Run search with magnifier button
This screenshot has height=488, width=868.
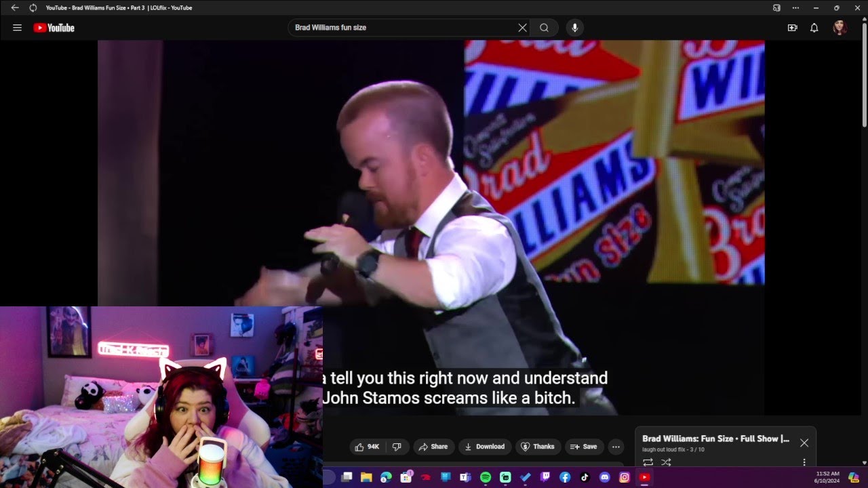point(544,28)
